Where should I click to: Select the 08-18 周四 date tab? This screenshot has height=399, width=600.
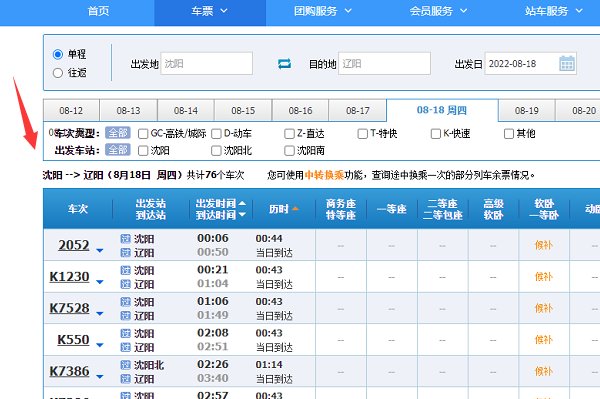click(x=442, y=110)
